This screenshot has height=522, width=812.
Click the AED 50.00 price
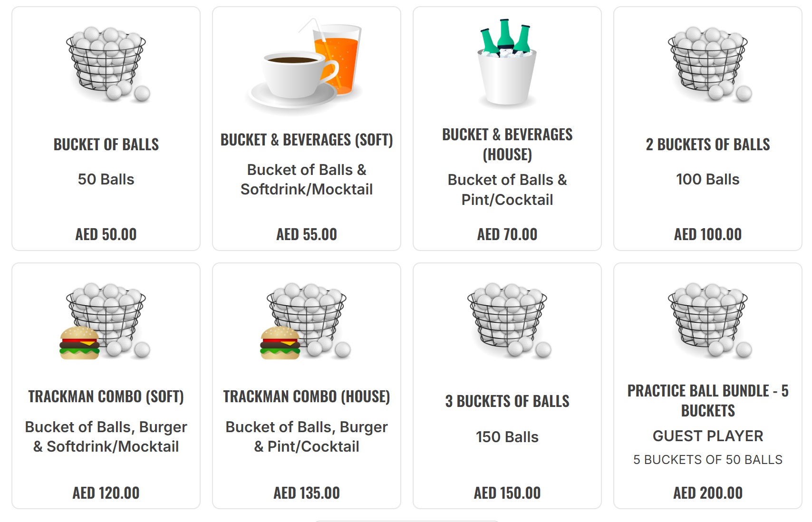click(106, 234)
